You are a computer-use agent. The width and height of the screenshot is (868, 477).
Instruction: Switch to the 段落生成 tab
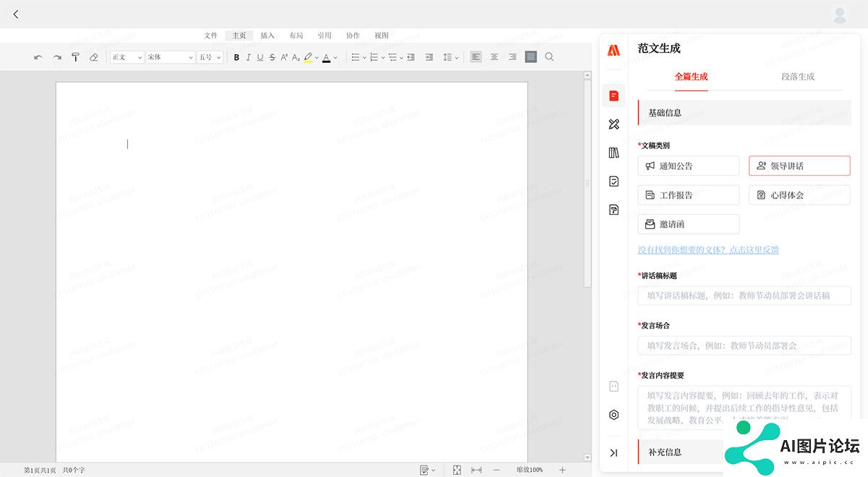(798, 76)
